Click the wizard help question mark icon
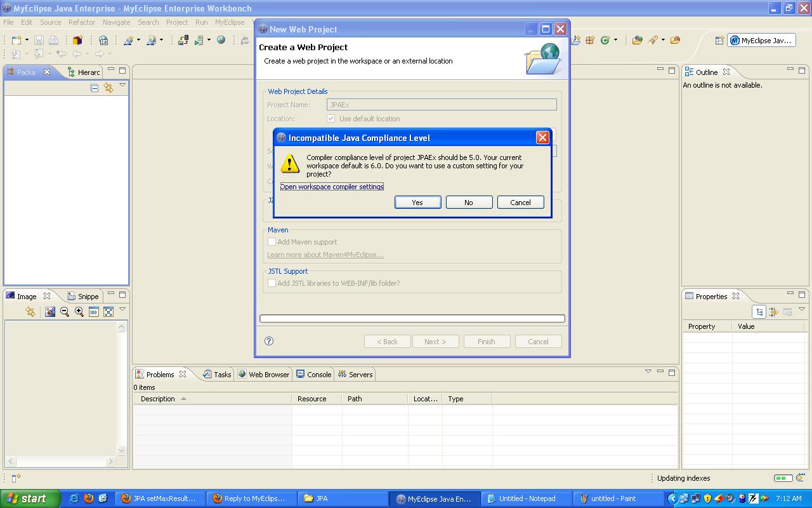This screenshot has height=508, width=812. tap(269, 341)
